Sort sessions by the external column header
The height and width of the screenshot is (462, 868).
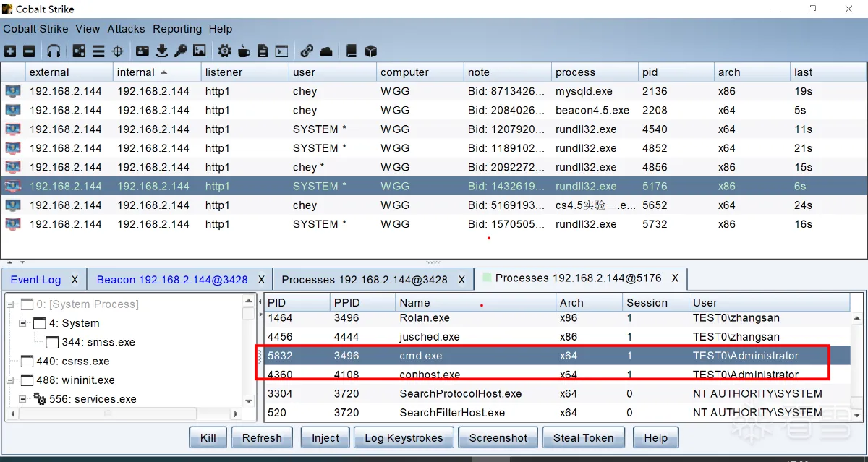69,72
